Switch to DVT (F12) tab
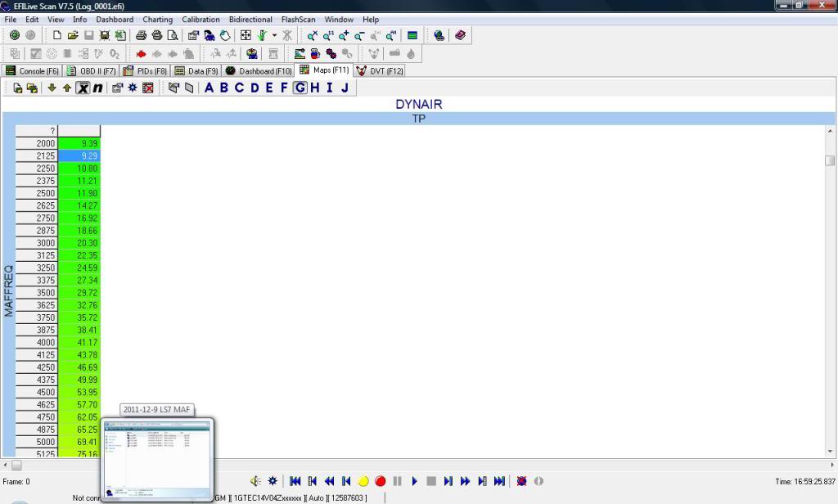 [x=380, y=70]
